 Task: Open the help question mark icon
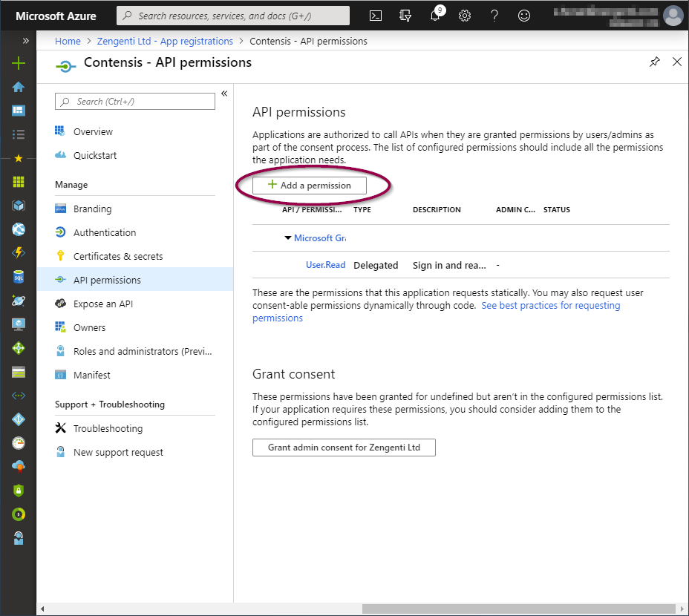click(494, 16)
